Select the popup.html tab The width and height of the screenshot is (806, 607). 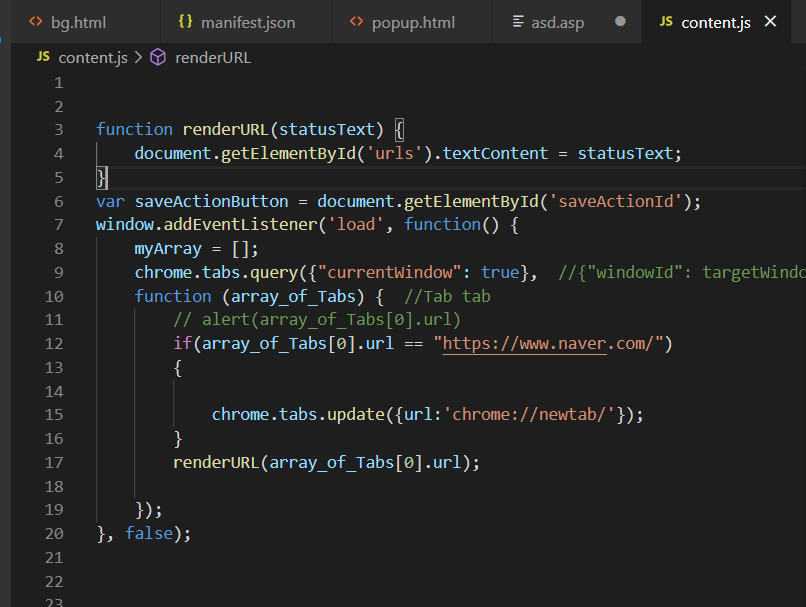tap(412, 22)
